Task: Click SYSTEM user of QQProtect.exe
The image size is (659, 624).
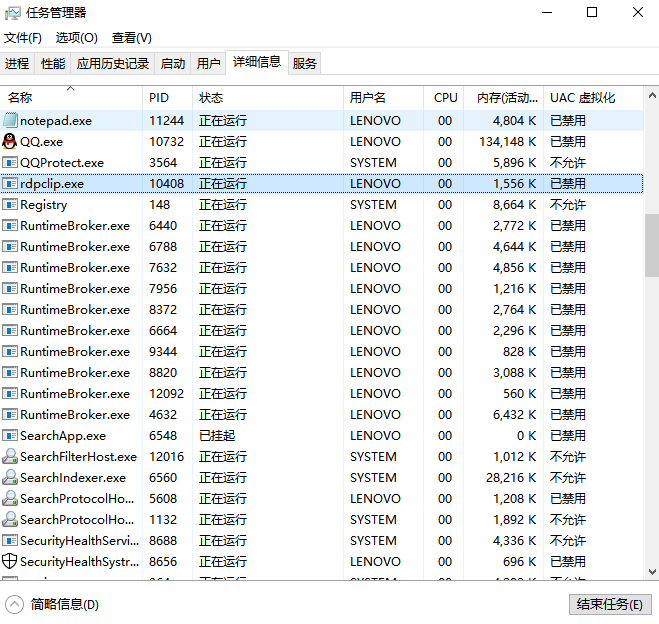Action: pyautogui.click(x=373, y=163)
